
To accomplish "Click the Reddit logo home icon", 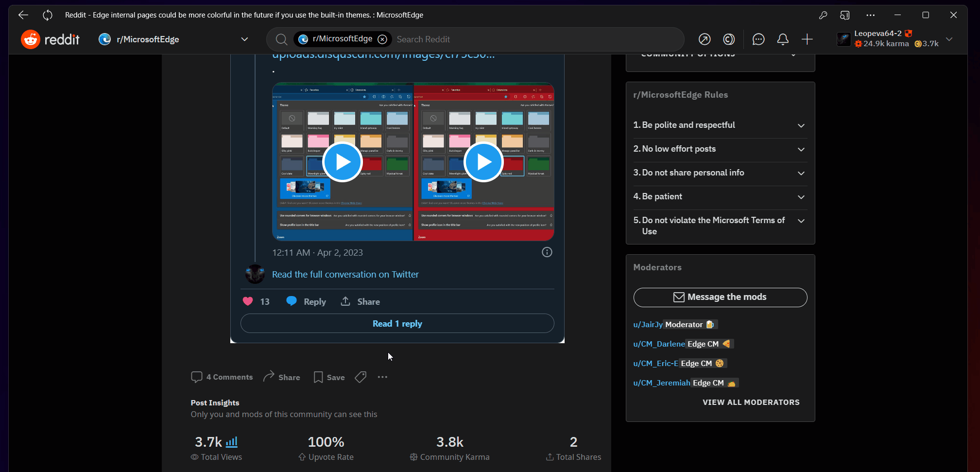I will 31,39.
